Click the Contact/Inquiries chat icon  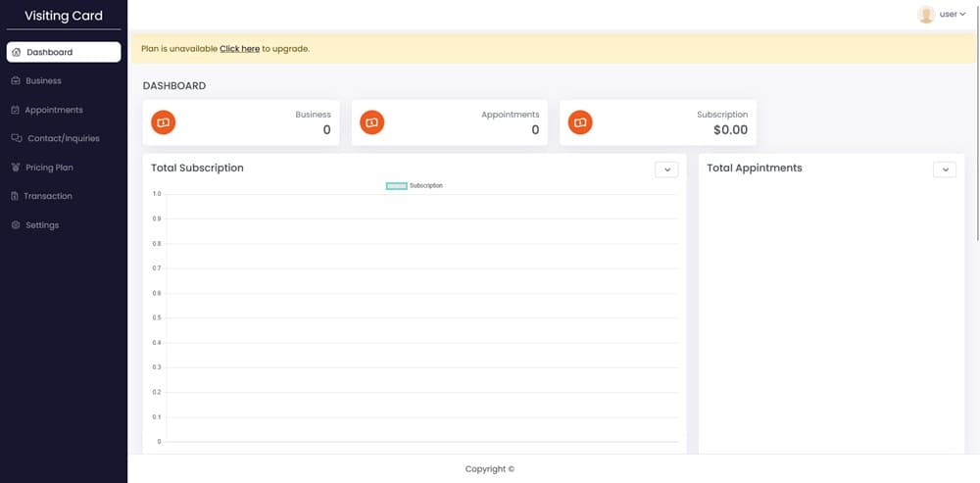17,138
